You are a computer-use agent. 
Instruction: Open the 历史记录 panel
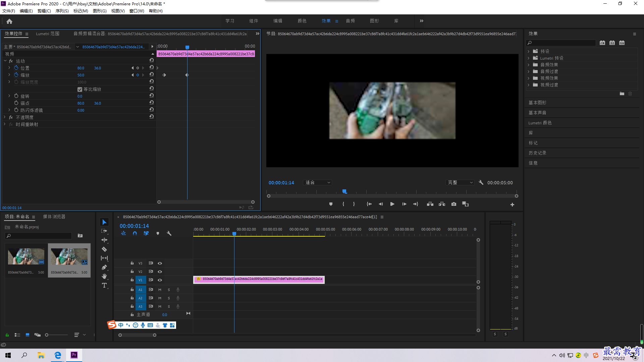[x=537, y=153]
